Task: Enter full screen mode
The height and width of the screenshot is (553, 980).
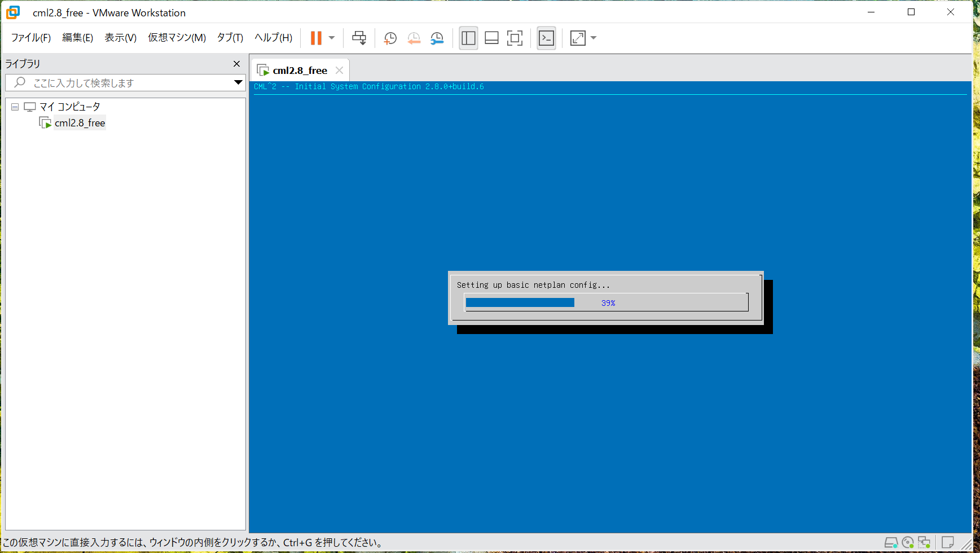Action: tap(515, 38)
